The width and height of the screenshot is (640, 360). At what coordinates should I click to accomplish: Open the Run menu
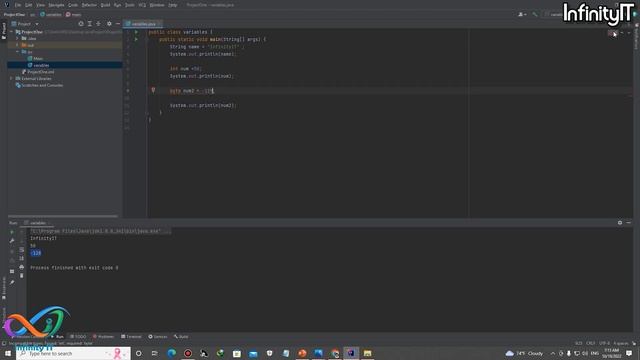(118, 5)
